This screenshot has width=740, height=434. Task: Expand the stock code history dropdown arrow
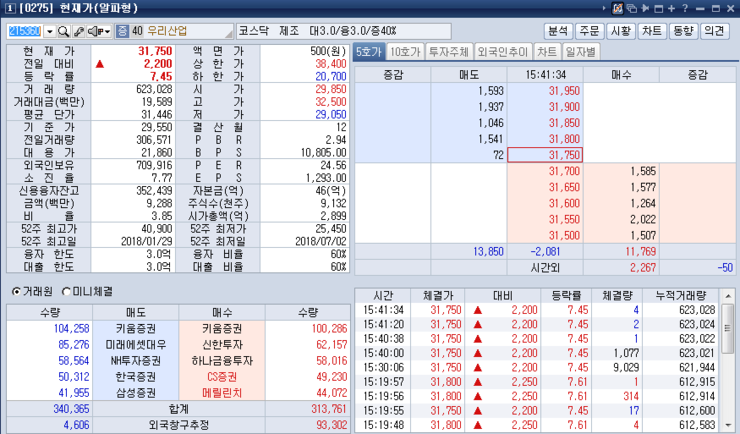(50, 32)
